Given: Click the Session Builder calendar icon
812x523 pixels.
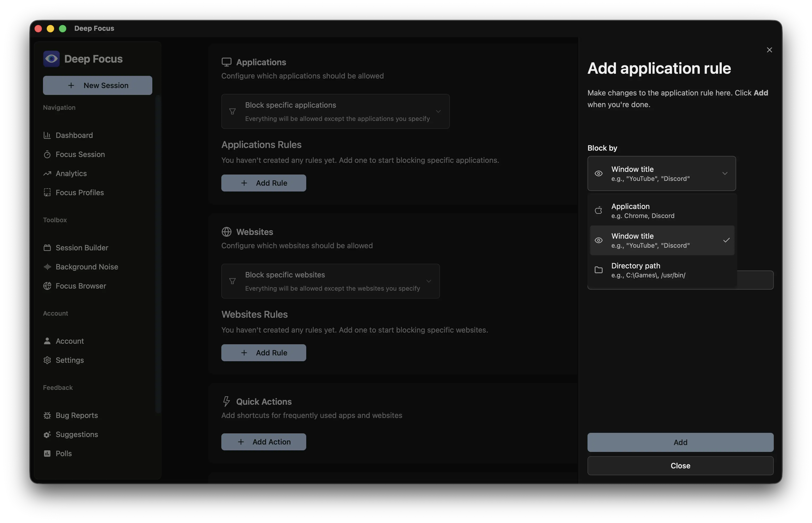Looking at the screenshot, I should coord(47,247).
